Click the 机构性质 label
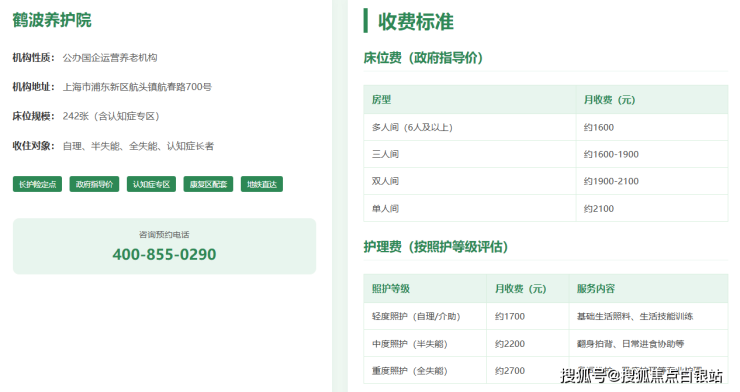740x392 pixels. click(33, 58)
